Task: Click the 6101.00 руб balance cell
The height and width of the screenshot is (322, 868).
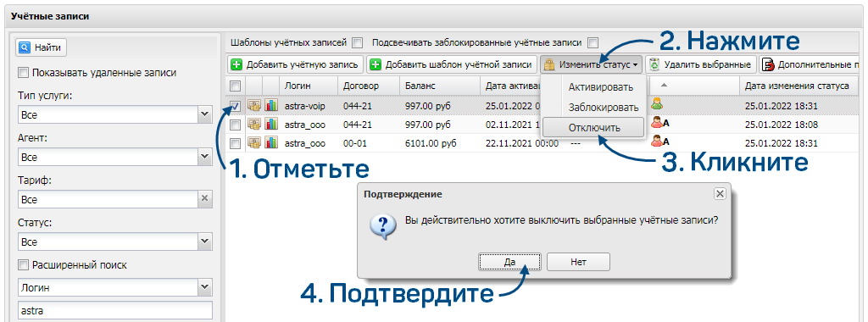Action: (x=440, y=143)
